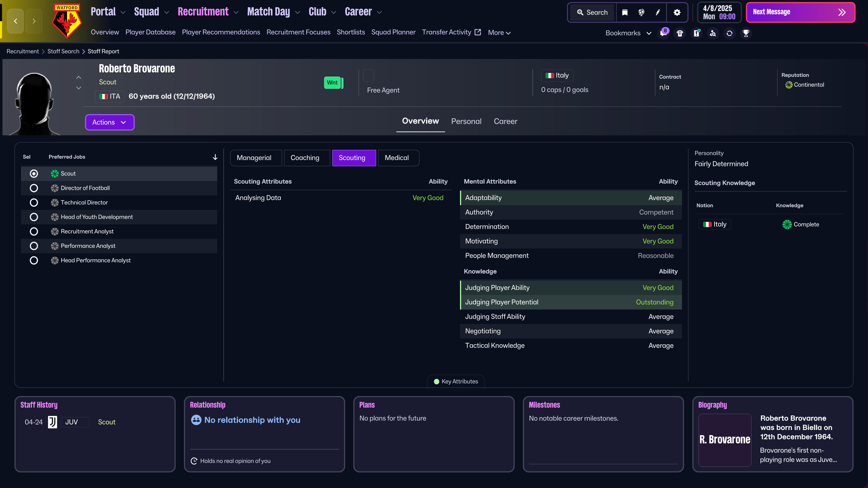The height and width of the screenshot is (488, 868).
Task: Open the player search shortcut icon
Action: click(x=713, y=33)
